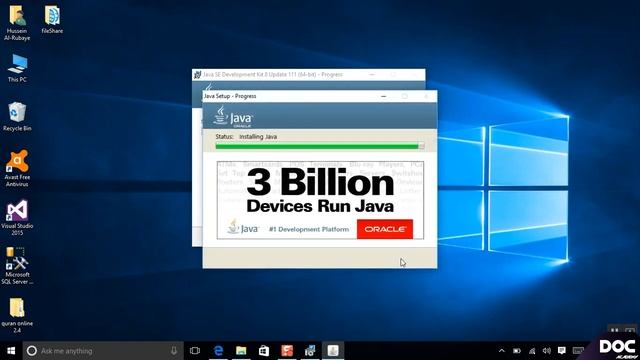The width and height of the screenshot is (640, 360).
Task: Select the This PC desktop icon
Action: (17, 68)
